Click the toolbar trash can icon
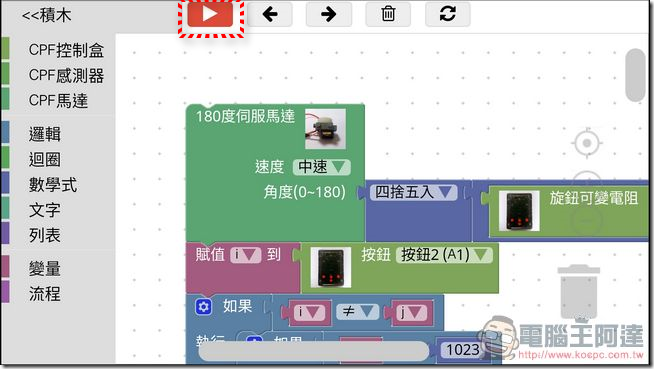 tap(388, 14)
